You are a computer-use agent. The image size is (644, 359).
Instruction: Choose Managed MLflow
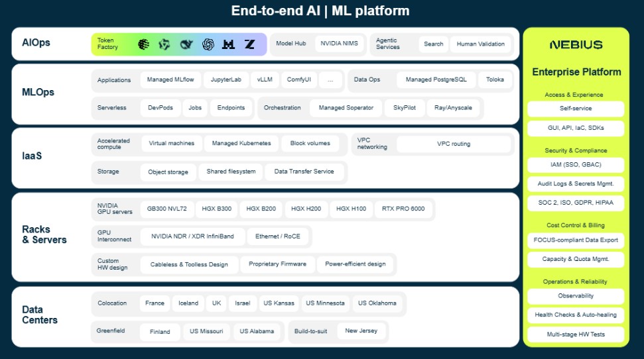point(170,79)
